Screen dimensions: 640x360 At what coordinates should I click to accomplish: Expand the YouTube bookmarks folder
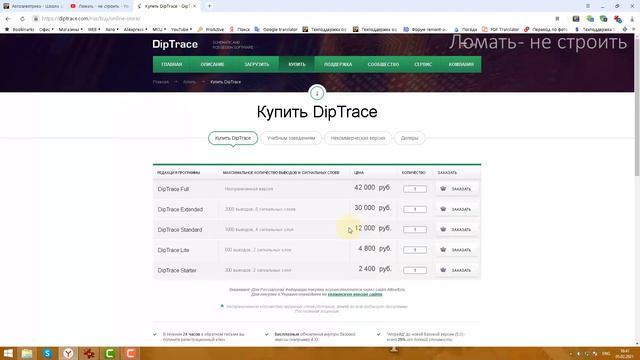(181, 29)
